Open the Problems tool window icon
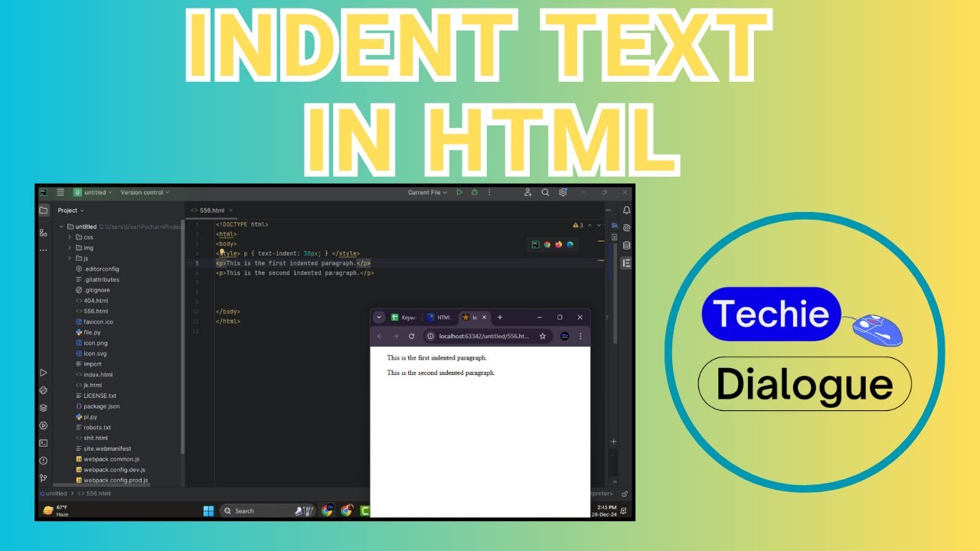Viewport: 980px width, 551px height. pyautogui.click(x=44, y=461)
